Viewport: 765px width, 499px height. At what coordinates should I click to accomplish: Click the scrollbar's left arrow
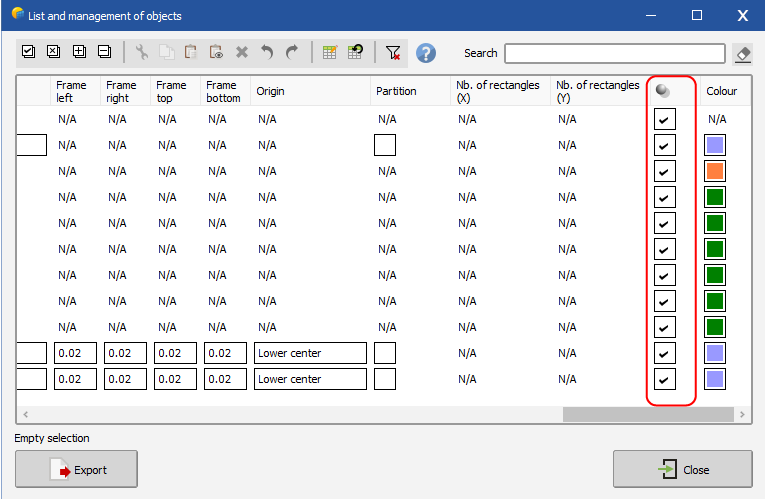25,414
